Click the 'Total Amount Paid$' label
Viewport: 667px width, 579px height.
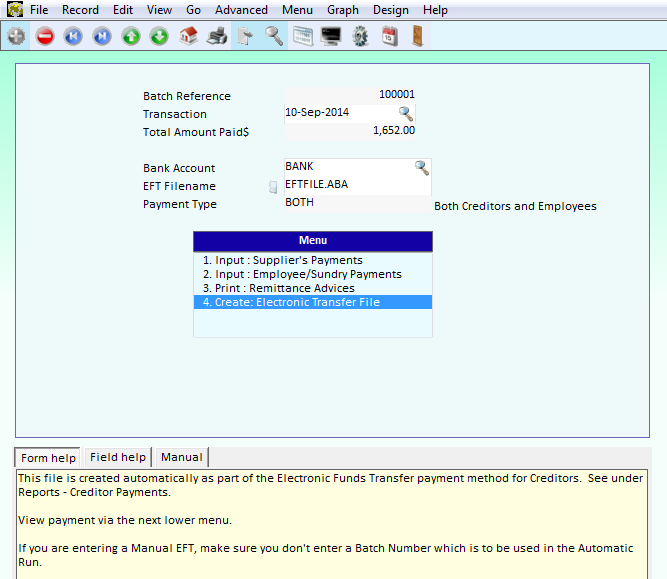196,132
